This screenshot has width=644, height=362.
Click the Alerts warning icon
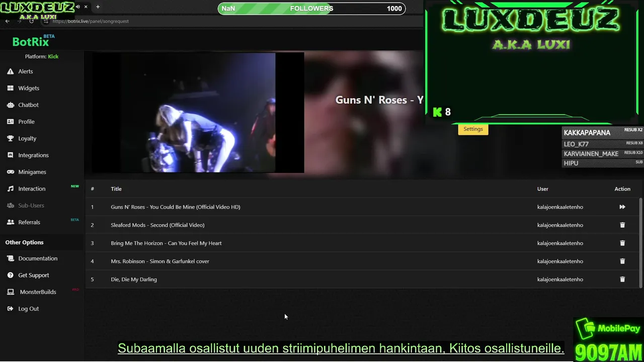[x=10, y=71]
